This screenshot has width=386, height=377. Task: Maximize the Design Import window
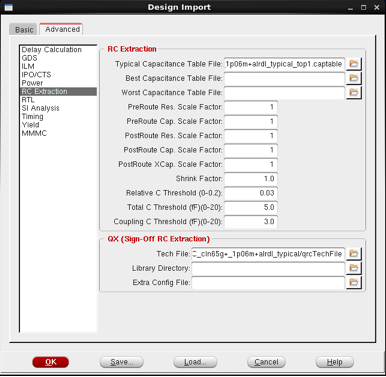click(x=364, y=7)
